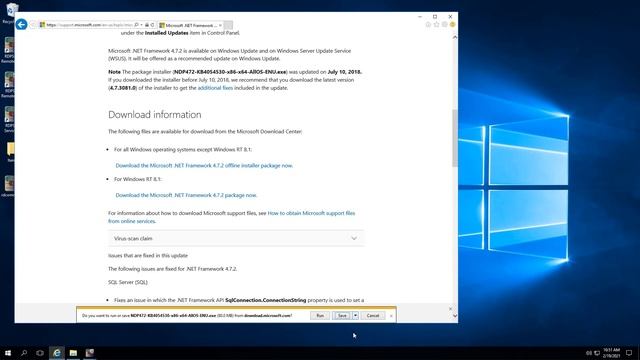Click Run in the download prompt
The height and width of the screenshot is (360, 640).
(x=320, y=316)
